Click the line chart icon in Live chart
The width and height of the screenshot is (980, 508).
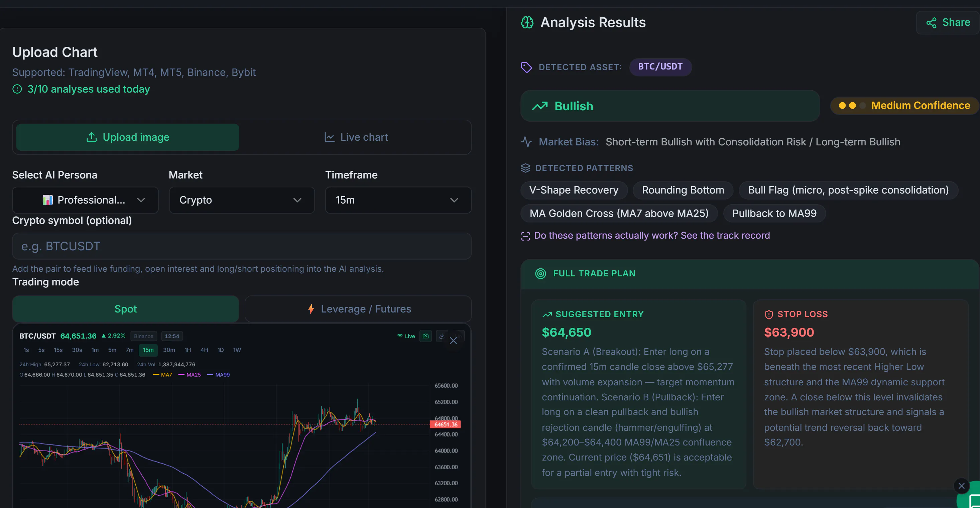point(329,137)
